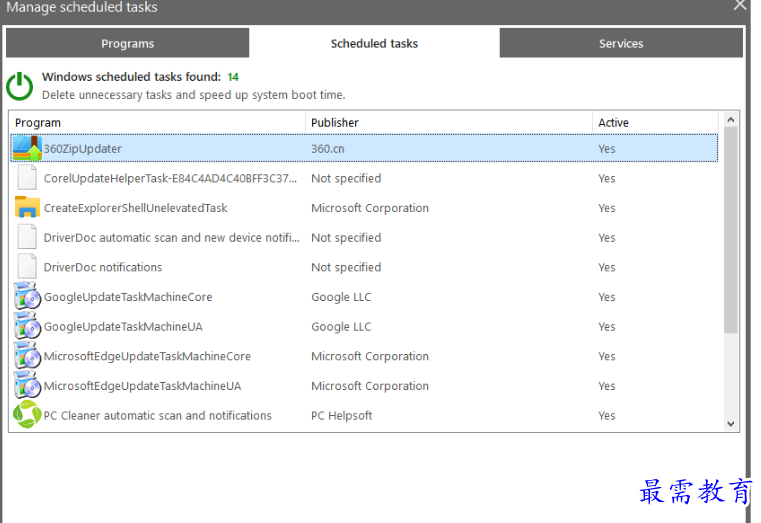This screenshot has width=761, height=523.
Task: Select PC Cleaner automatic scan and notifications task
Action: point(158,415)
